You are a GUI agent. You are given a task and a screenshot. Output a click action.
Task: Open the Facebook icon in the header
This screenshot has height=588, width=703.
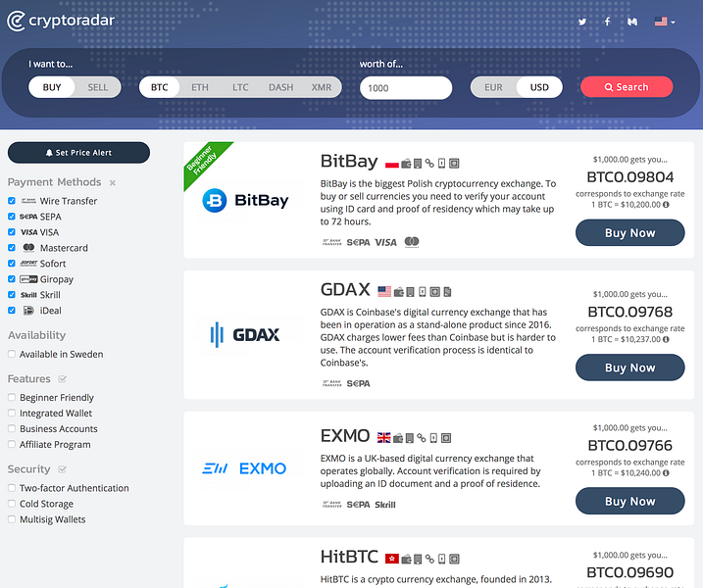pos(607,22)
